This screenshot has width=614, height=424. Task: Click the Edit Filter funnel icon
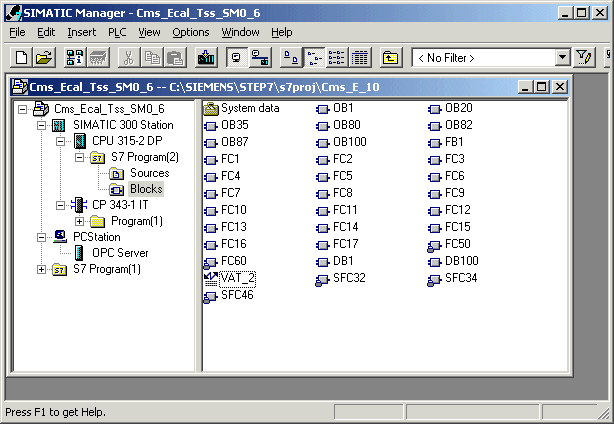click(584, 58)
